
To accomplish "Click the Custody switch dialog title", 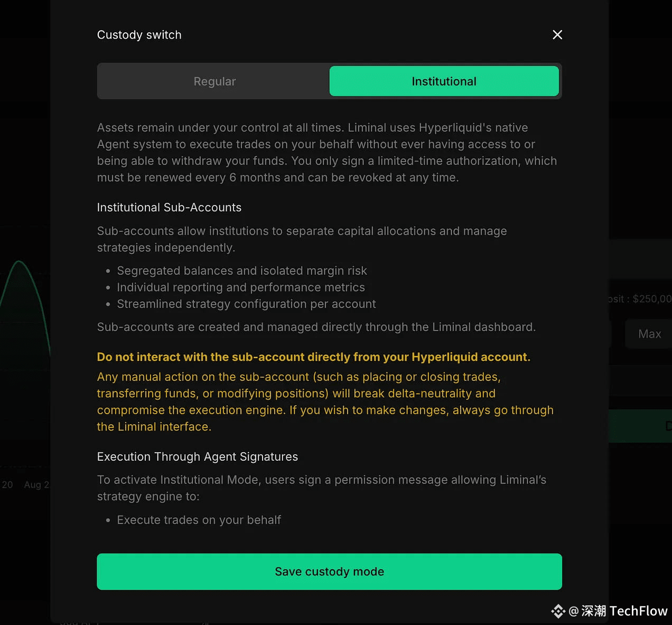I will point(139,35).
